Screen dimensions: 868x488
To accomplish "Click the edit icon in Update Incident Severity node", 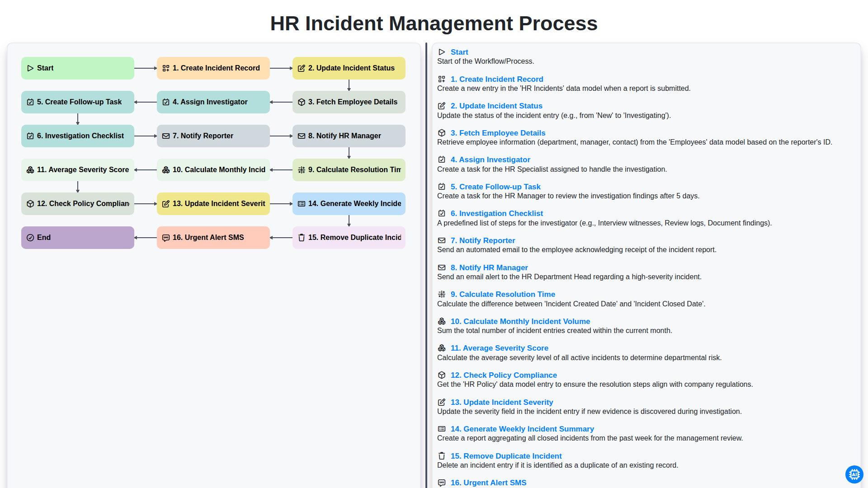I will (x=166, y=204).
